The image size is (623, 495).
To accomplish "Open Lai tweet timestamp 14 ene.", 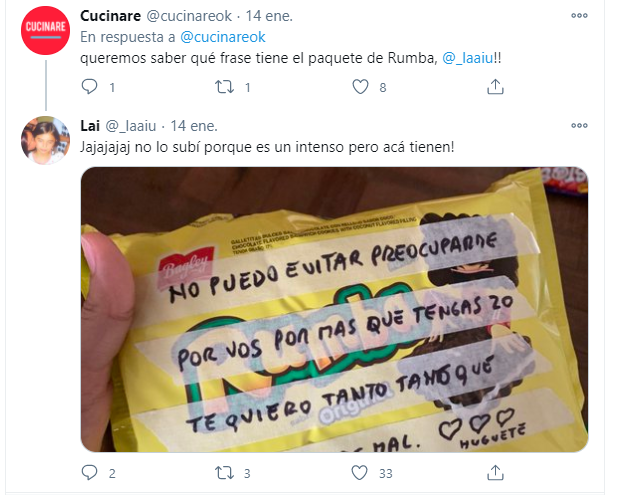I will point(194,126).
